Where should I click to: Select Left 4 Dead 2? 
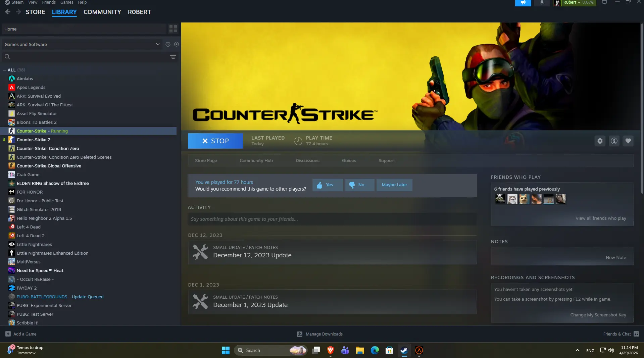31,236
